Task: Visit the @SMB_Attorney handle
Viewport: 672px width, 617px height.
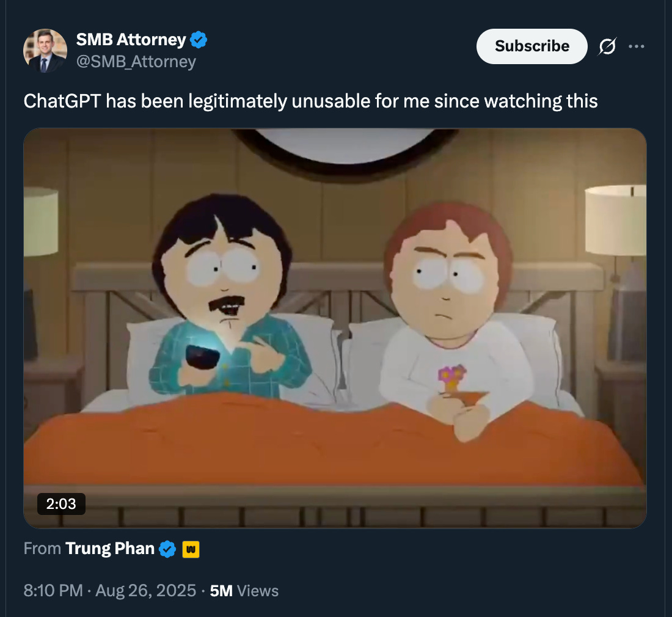Action: point(136,62)
